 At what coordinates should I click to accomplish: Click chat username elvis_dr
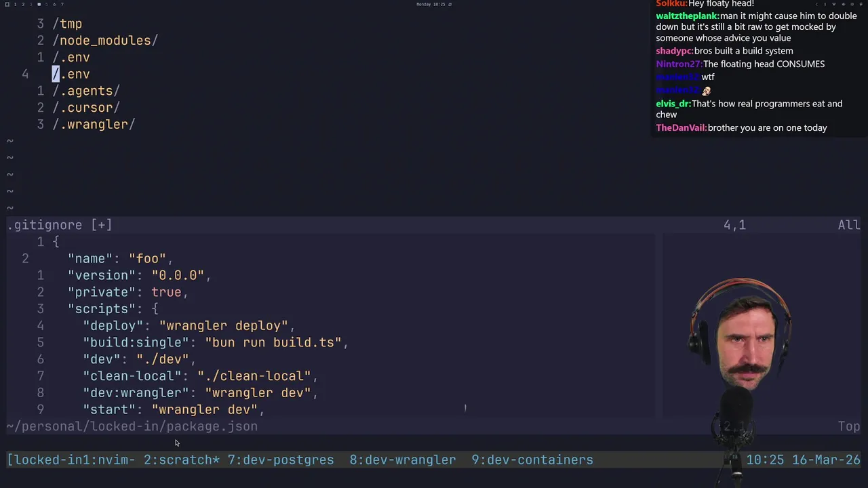coord(673,104)
